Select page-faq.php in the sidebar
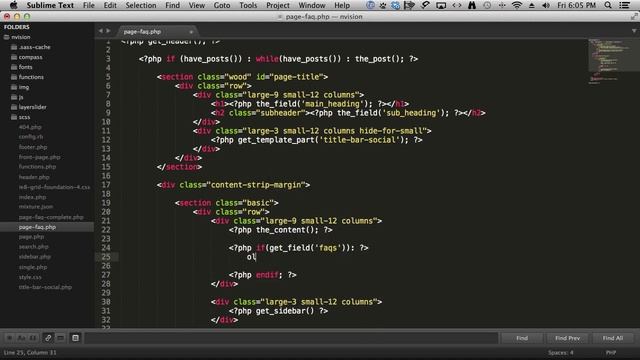 tap(37, 227)
